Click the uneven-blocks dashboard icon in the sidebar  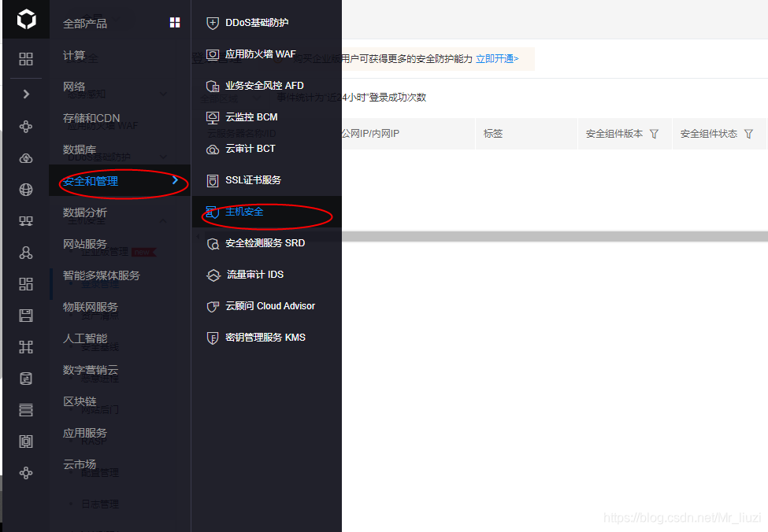point(26,284)
